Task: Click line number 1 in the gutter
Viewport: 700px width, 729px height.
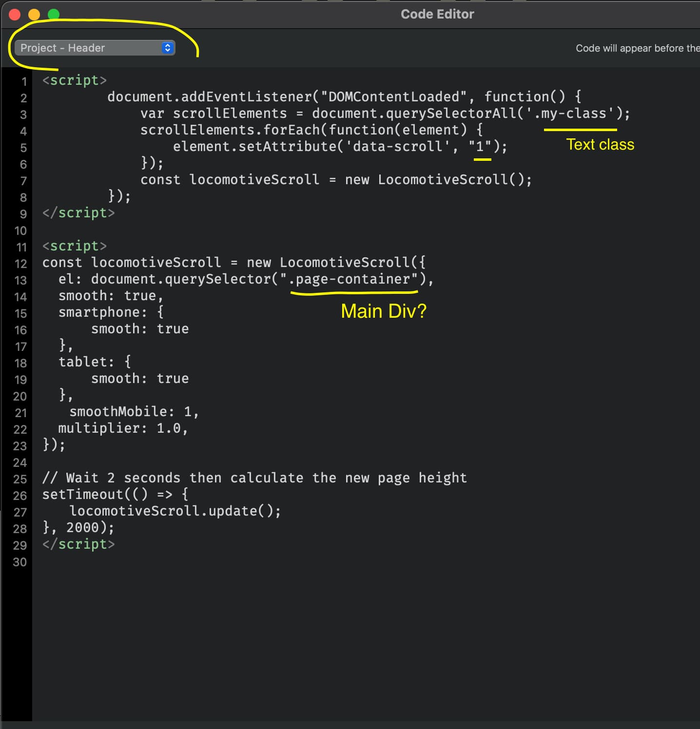Action: pyautogui.click(x=23, y=81)
